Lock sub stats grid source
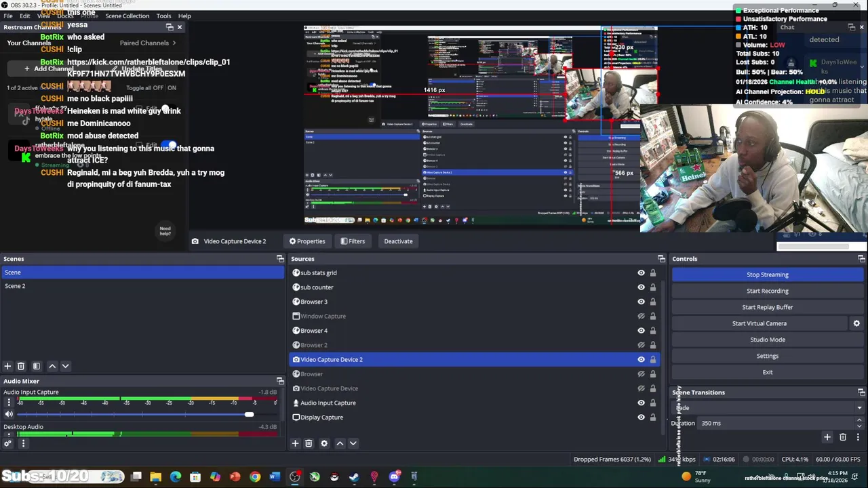 (x=652, y=273)
